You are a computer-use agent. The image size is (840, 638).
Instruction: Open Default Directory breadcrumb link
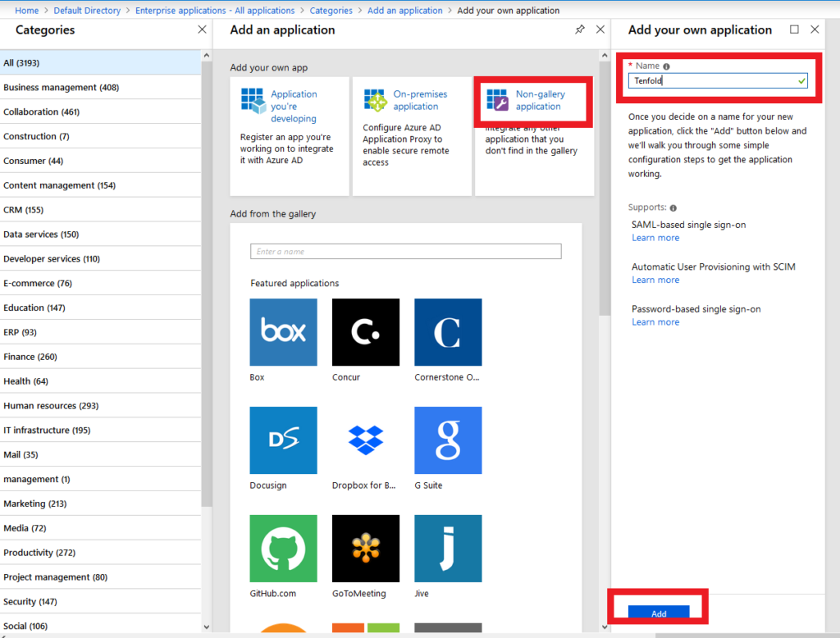[x=87, y=10]
